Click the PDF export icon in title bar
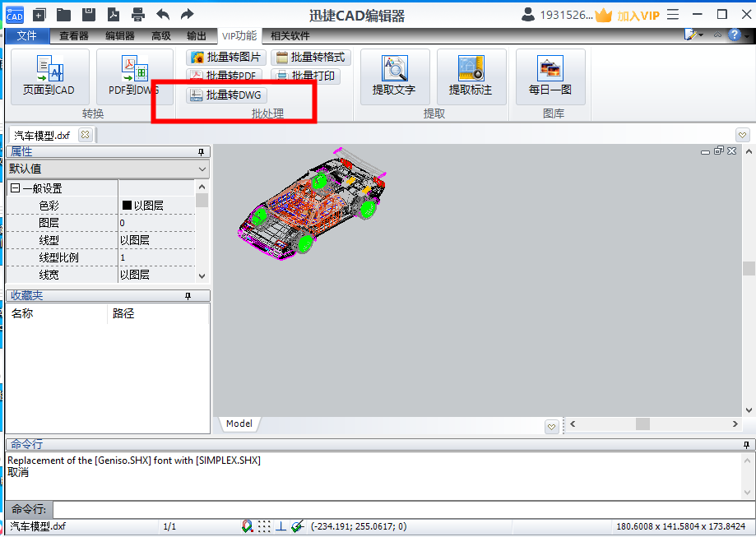Image resolution: width=756 pixels, height=537 pixels. pyautogui.click(x=114, y=15)
